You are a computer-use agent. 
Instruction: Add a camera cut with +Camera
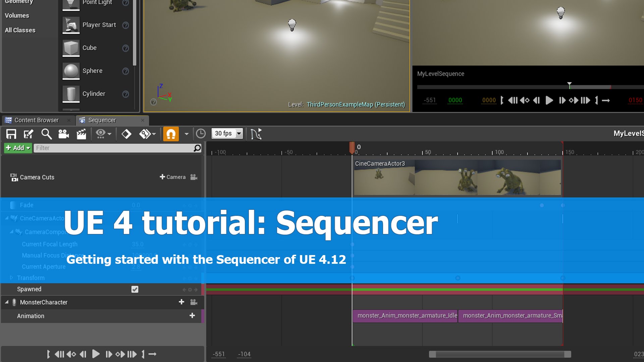pyautogui.click(x=172, y=177)
